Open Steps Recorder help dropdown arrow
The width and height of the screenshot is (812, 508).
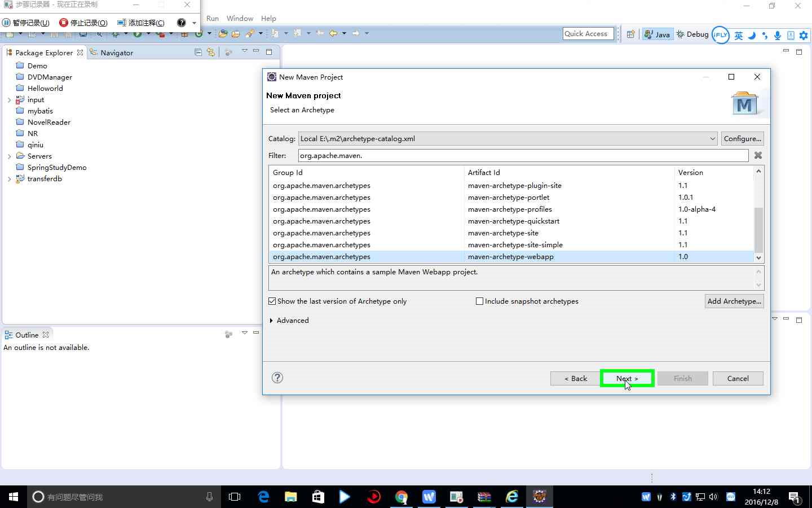point(194,23)
